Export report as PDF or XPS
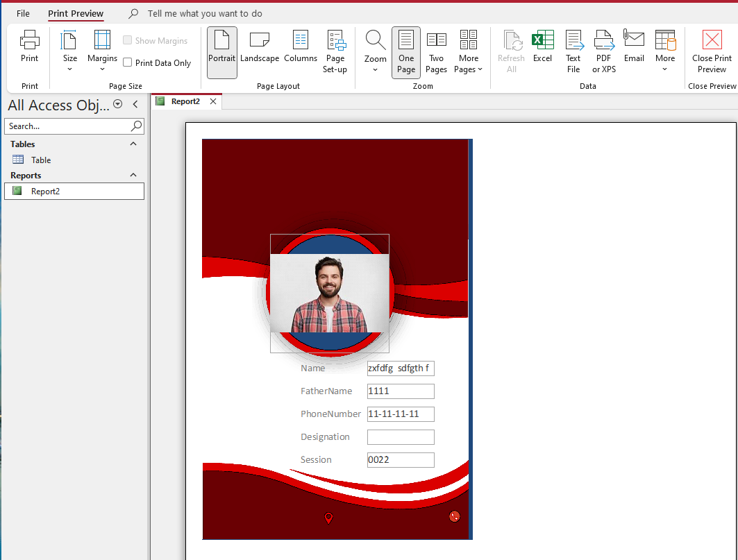The width and height of the screenshot is (738, 560). coord(603,52)
